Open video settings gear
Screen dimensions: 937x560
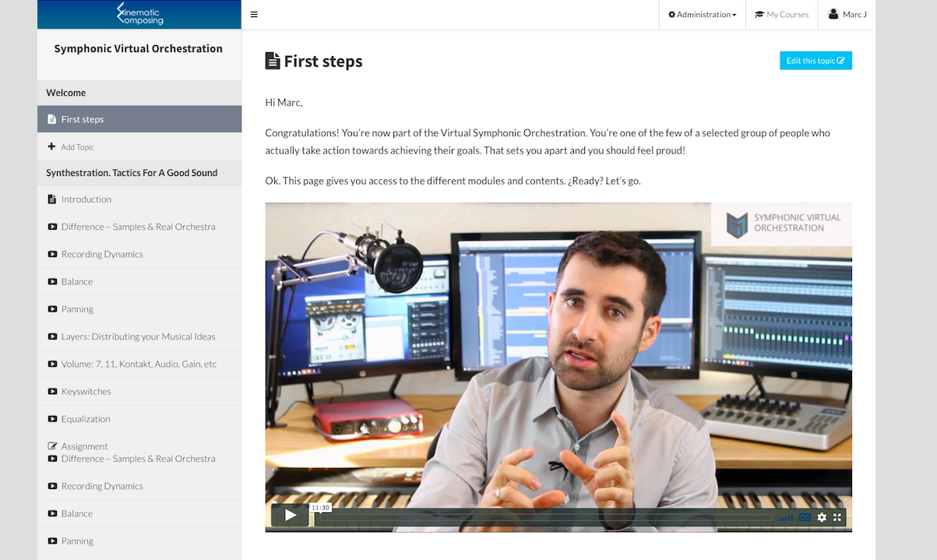821,517
